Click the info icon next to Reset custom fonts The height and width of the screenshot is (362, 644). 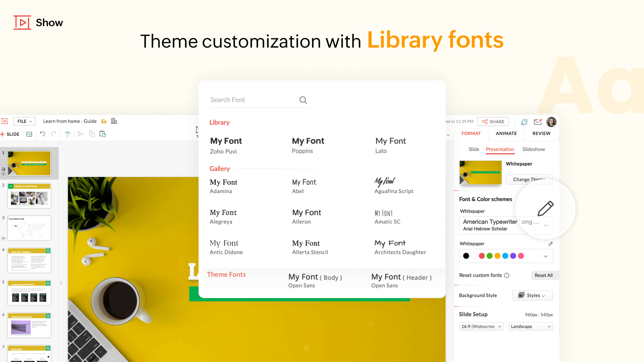pos(507,276)
